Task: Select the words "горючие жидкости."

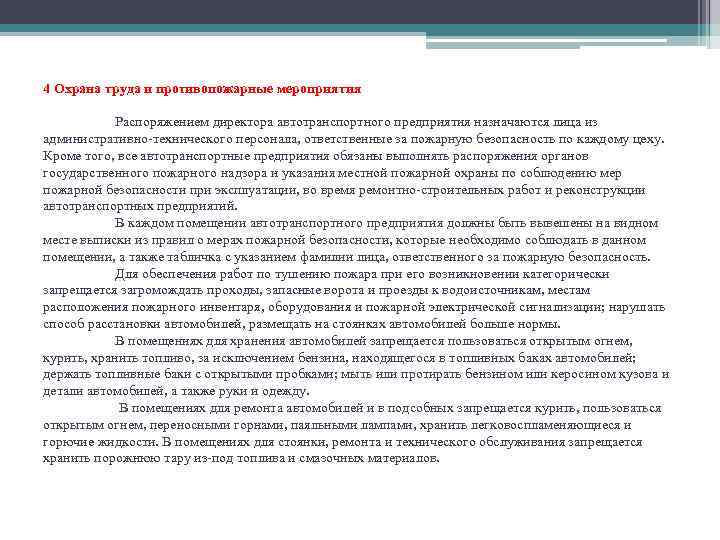Action: pyautogui.click(x=101, y=442)
